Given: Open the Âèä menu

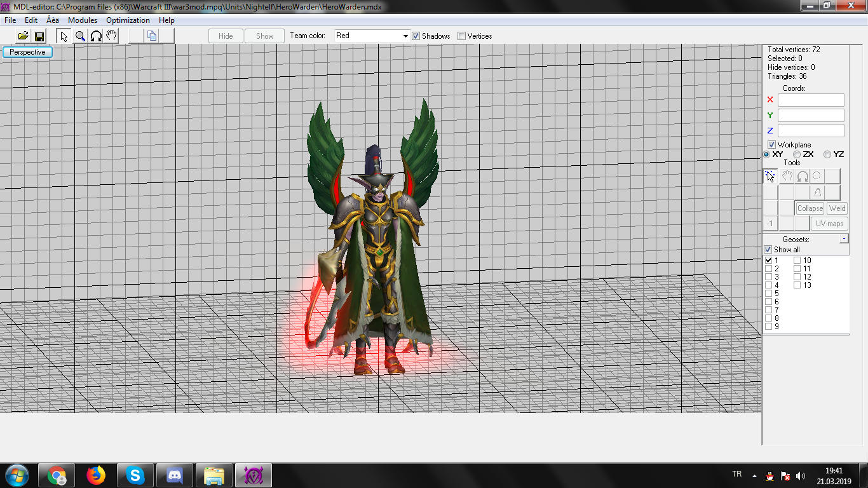Looking at the screenshot, I should 52,20.
